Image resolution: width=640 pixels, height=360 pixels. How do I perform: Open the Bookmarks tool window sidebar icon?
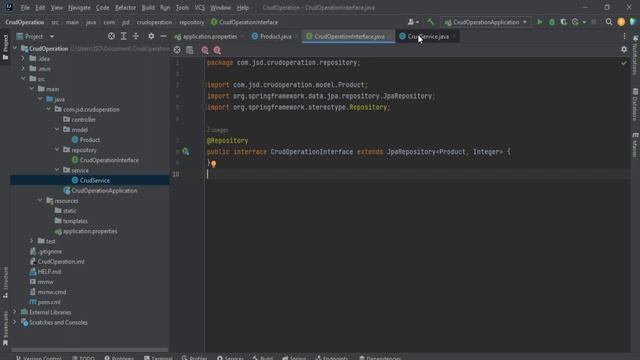[5, 329]
